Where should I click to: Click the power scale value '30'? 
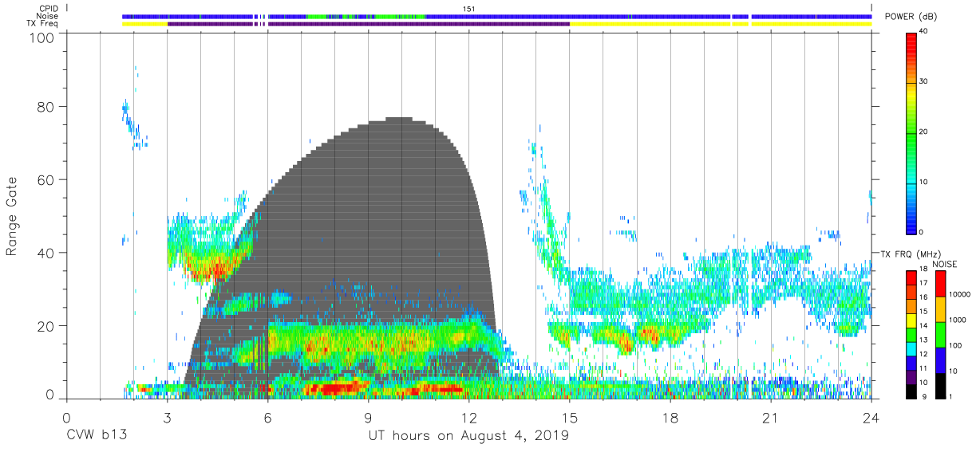pyautogui.click(x=924, y=82)
